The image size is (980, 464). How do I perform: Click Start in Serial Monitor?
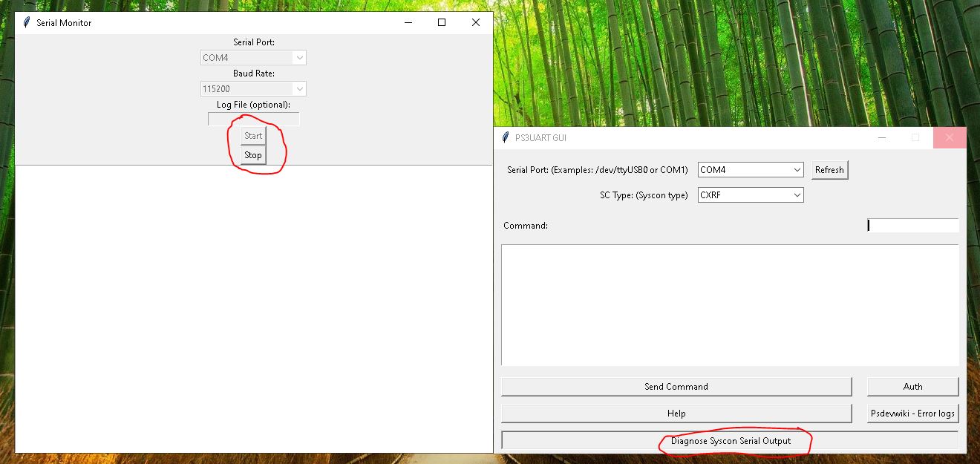(x=253, y=136)
